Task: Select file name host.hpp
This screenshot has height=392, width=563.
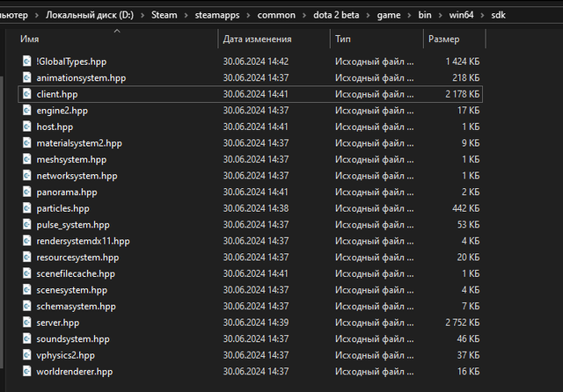Action: pos(55,127)
